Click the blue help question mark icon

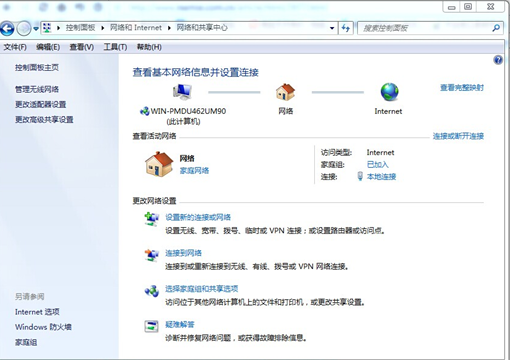tap(498, 60)
